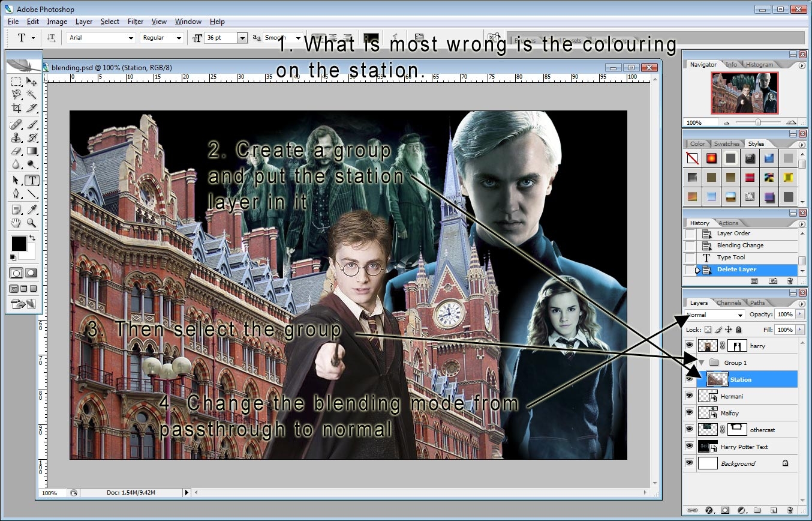Image resolution: width=812 pixels, height=521 pixels.
Task: Create new snapshot in History panel
Action: [x=773, y=280]
